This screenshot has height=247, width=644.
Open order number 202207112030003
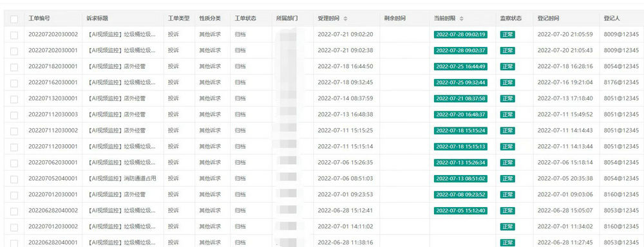53,114
